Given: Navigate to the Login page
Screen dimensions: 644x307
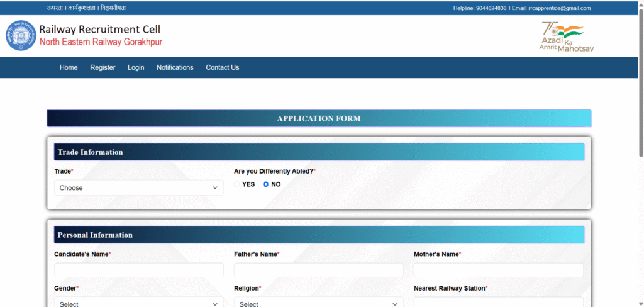Looking at the screenshot, I should 136,67.
